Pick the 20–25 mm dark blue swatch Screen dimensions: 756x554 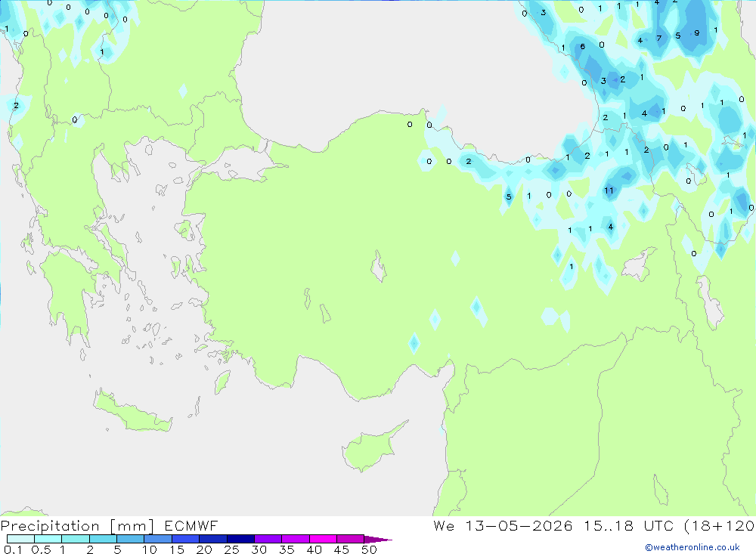click(x=212, y=539)
